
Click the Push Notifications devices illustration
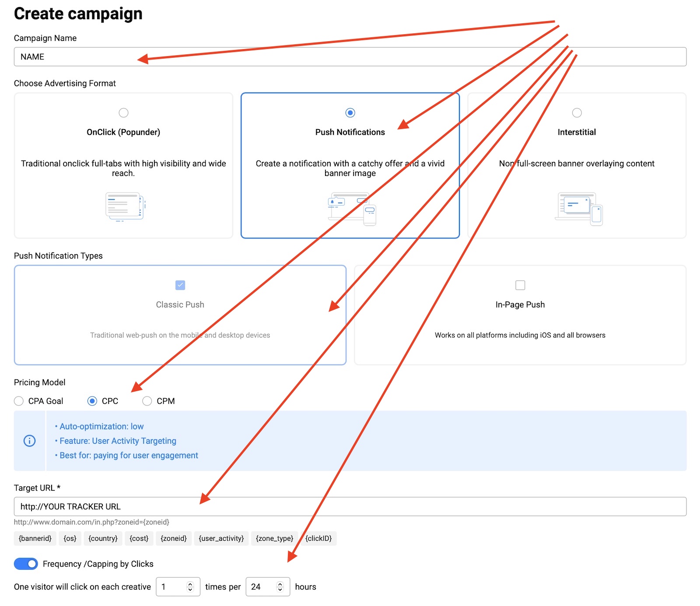pos(351,209)
